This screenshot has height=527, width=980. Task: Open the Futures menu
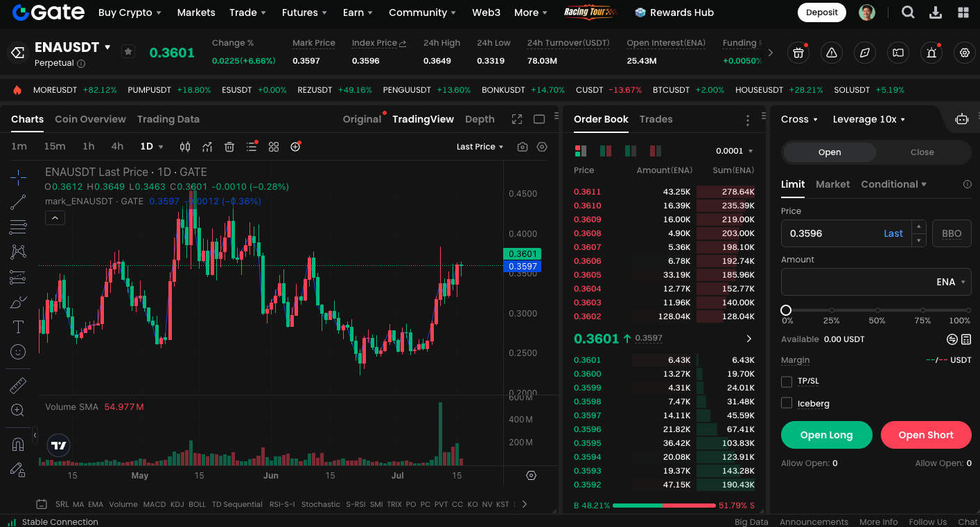(304, 12)
